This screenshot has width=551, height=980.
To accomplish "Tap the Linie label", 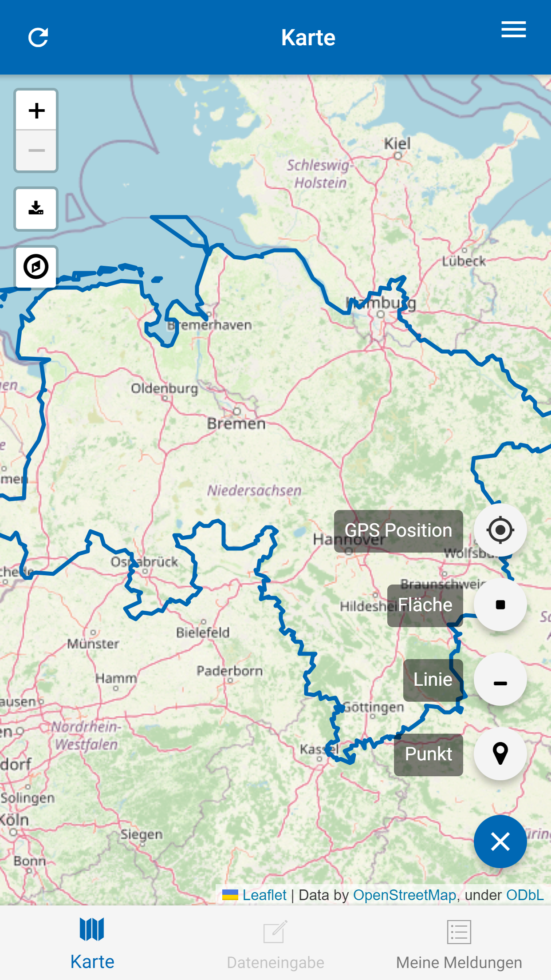I will pyautogui.click(x=433, y=680).
